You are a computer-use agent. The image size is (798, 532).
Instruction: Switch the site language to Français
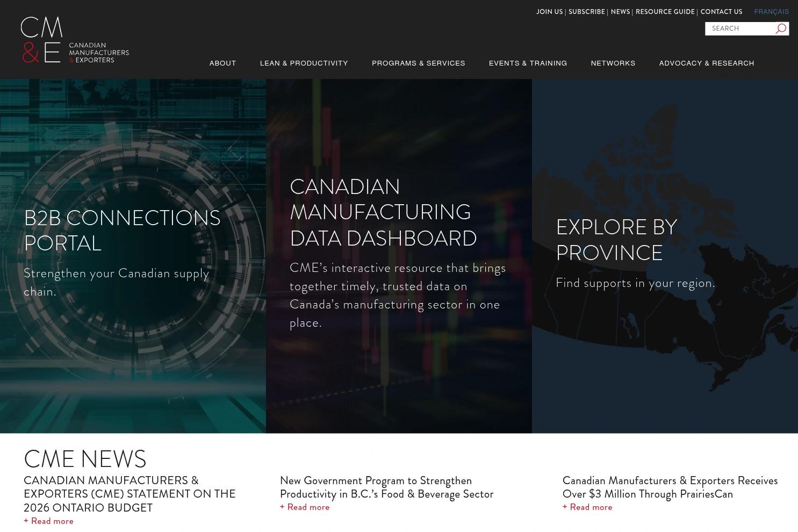pyautogui.click(x=771, y=12)
